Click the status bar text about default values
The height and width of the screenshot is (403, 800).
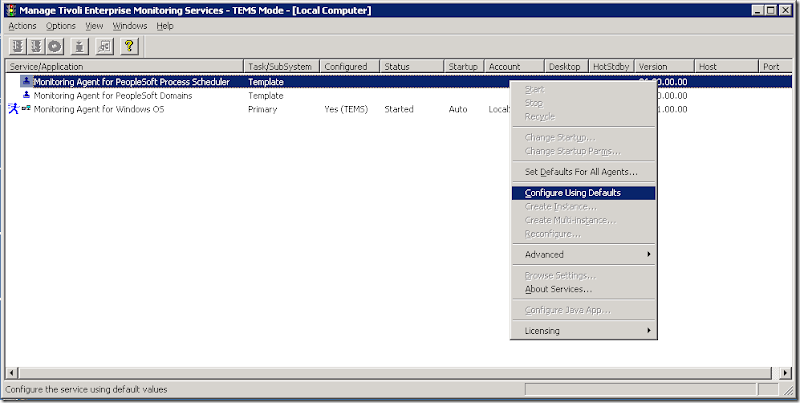tap(86, 389)
